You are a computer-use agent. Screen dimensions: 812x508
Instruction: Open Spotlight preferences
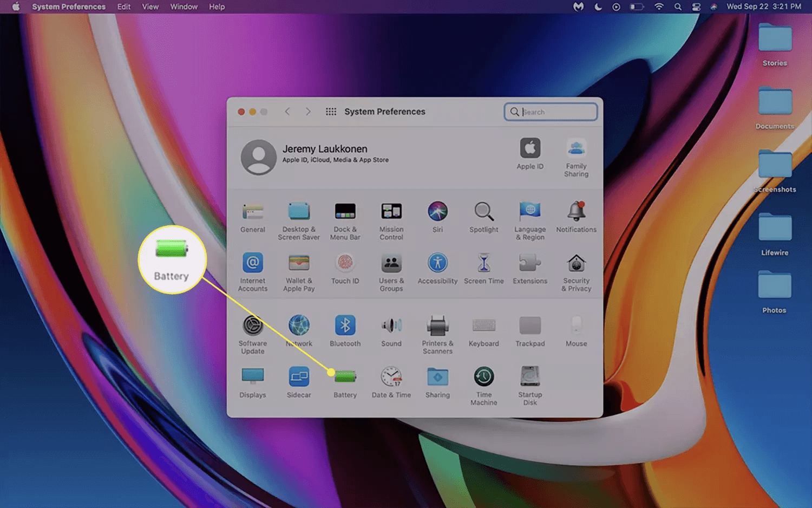click(484, 218)
